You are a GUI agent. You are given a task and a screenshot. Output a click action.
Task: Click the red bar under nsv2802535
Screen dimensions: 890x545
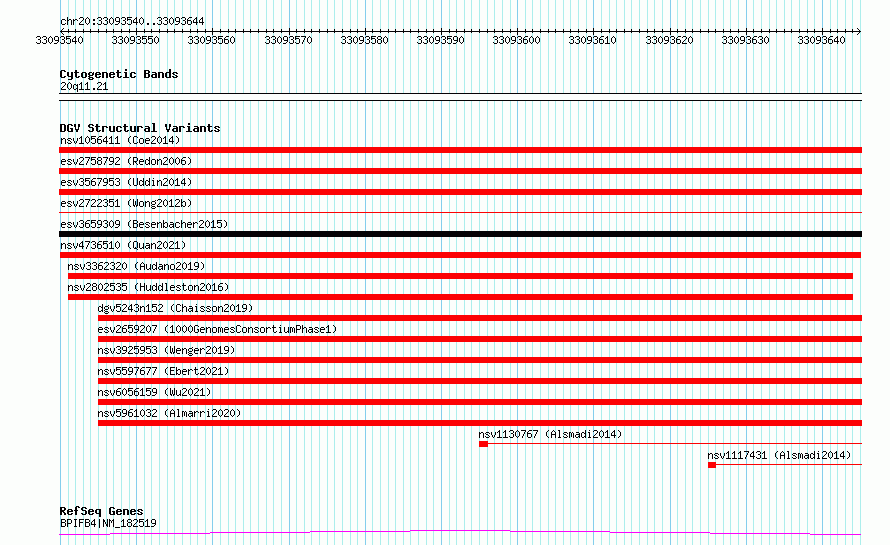[460, 297]
